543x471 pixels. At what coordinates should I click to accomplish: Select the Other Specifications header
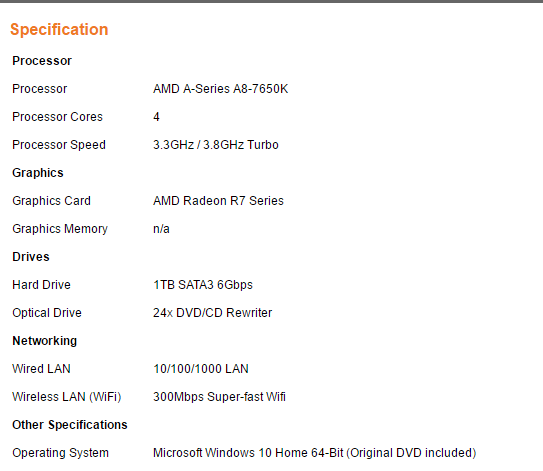pyautogui.click(x=70, y=425)
